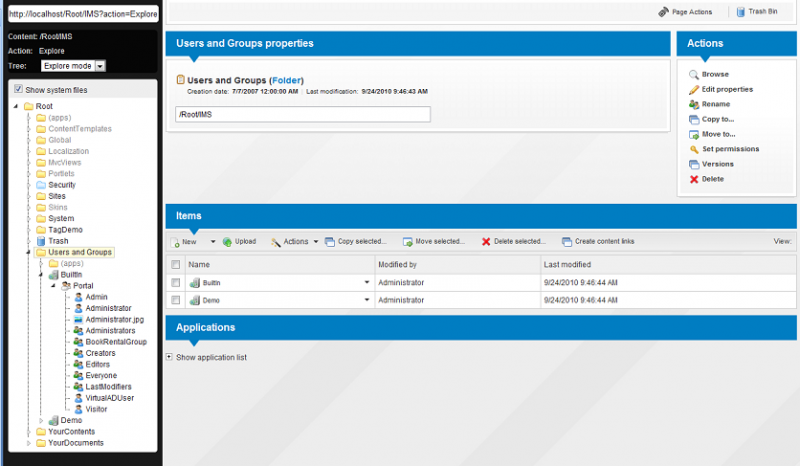Viewport: 800px width, 466px height.
Task: Click the Trash bin icon in tree
Action: tap(41, 241)
